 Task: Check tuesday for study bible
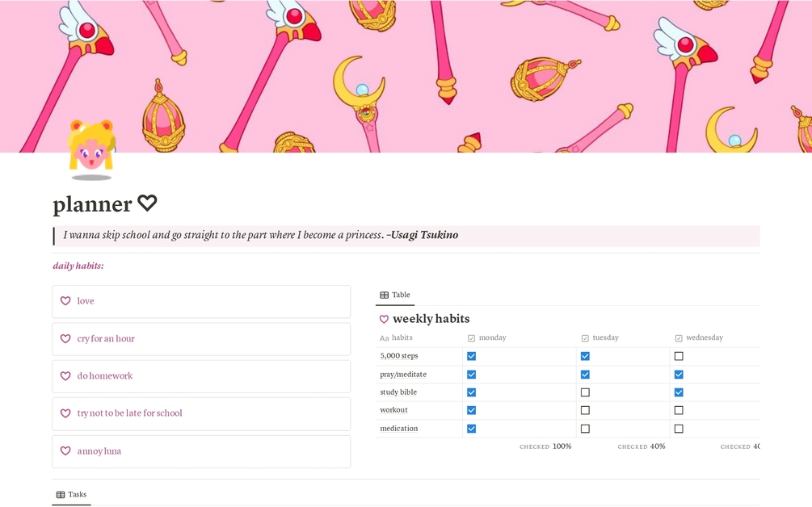click(585, 392)
